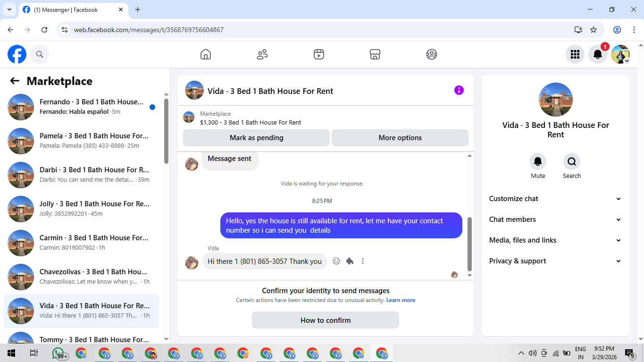This screenshot has height=362, width=644.
Task: Open the Video (Reels) icon
Action: pos(319,54)
